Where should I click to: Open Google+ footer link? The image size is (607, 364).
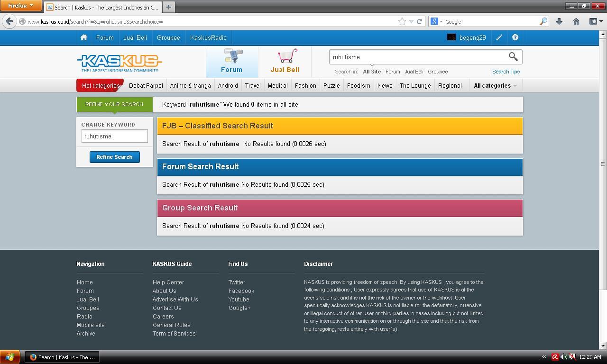click(239, 308)
